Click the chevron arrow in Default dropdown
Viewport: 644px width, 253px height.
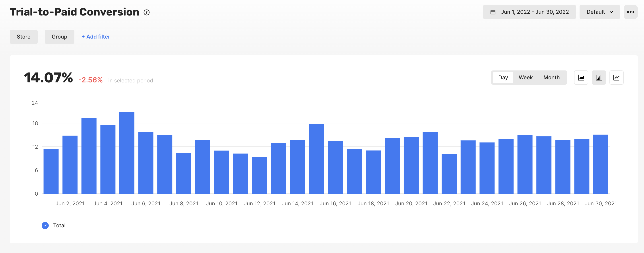click(x=611, y=12)
